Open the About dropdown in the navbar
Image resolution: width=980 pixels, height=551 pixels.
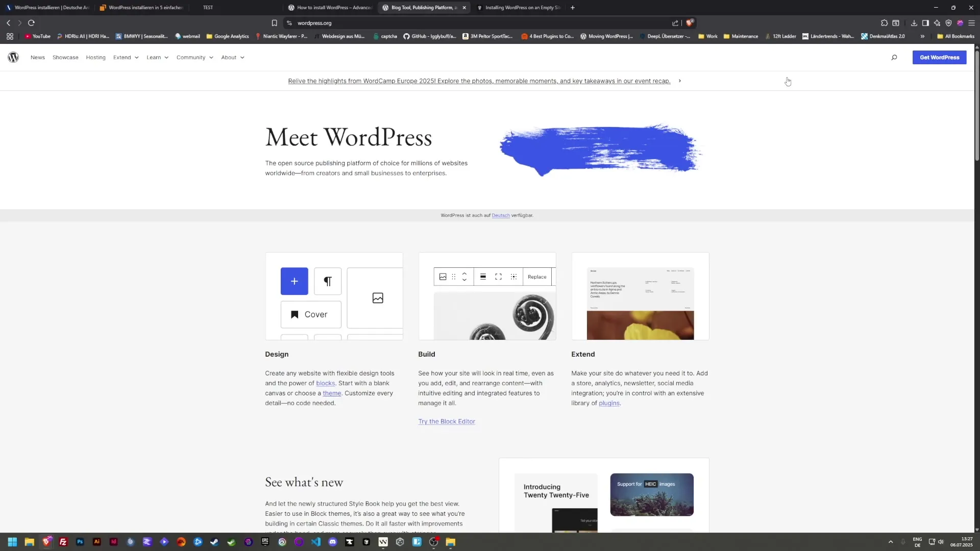233,57
